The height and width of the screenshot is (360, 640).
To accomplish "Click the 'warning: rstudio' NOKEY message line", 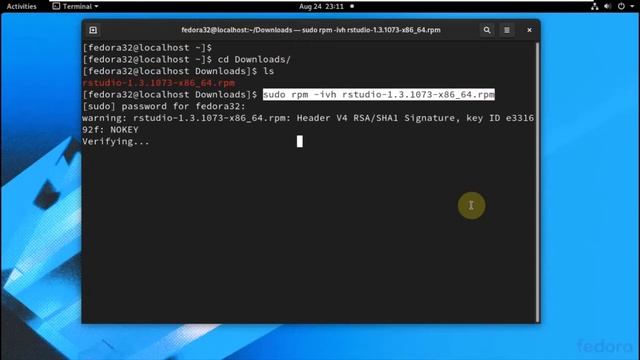I will coord(308,124).
